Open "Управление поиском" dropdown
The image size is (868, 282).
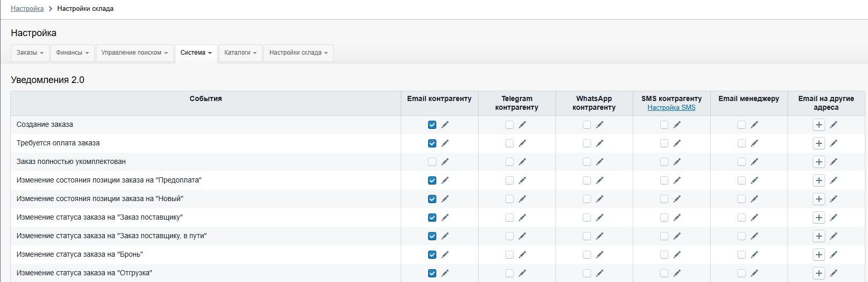pyautogui.click(x=134, y=53)
